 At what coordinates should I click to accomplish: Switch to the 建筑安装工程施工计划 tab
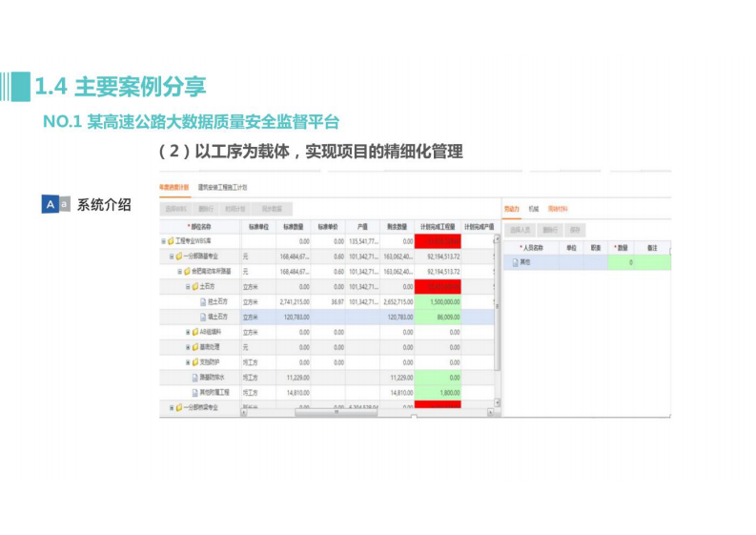pos(222,187)
